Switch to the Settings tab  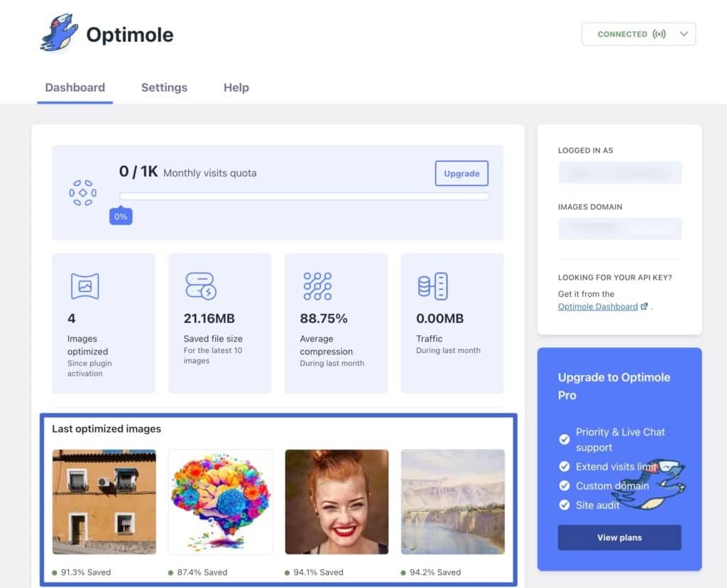pyautogui.click(x=164, y=87)
